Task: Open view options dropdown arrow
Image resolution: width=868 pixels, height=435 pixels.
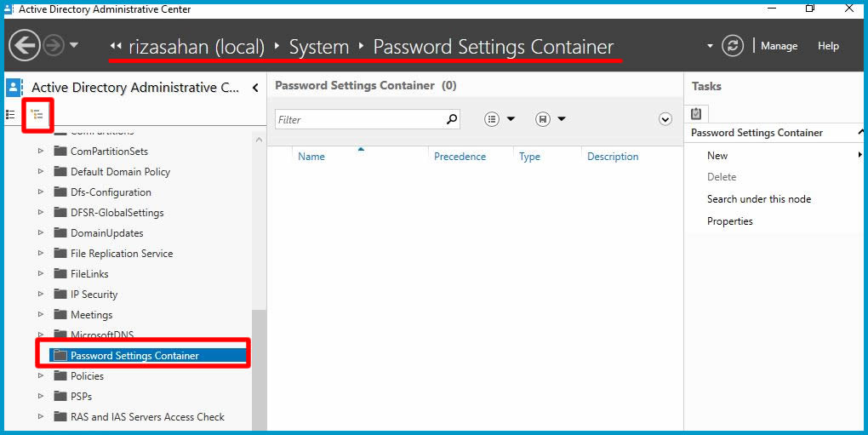Action: [511, 119]
